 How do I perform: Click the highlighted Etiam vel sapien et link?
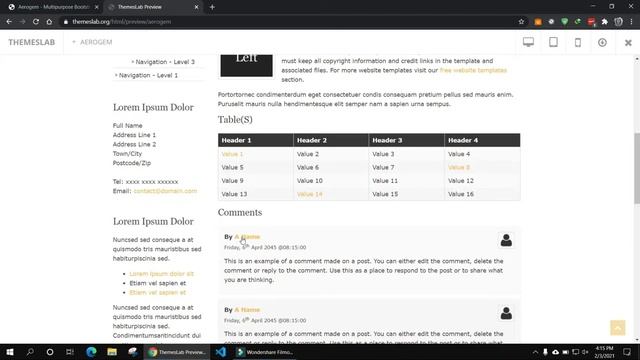coord(158,293)
